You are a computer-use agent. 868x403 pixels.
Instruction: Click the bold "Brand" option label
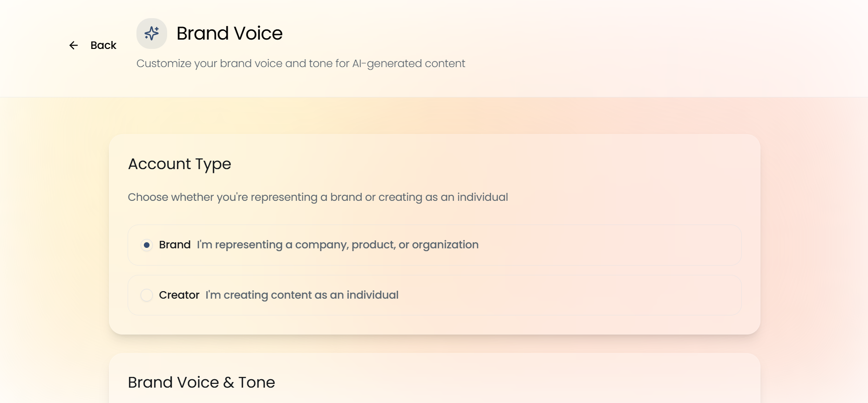coord(175,245)
